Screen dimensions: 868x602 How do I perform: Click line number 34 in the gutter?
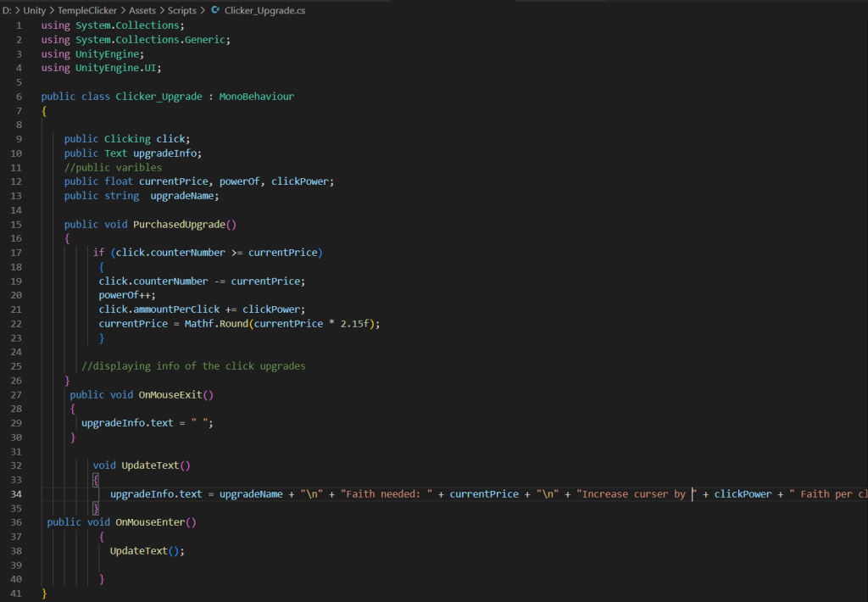[18, 493]
